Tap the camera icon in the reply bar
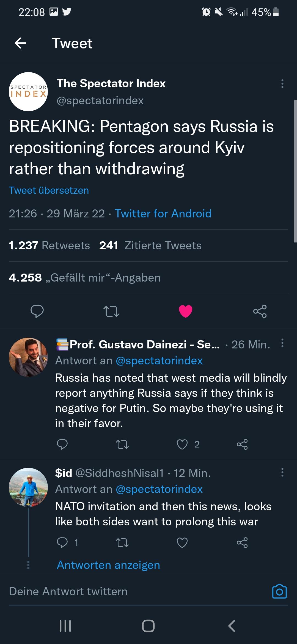This screenshot has height=644, width=297. click(x=279, y=591)
